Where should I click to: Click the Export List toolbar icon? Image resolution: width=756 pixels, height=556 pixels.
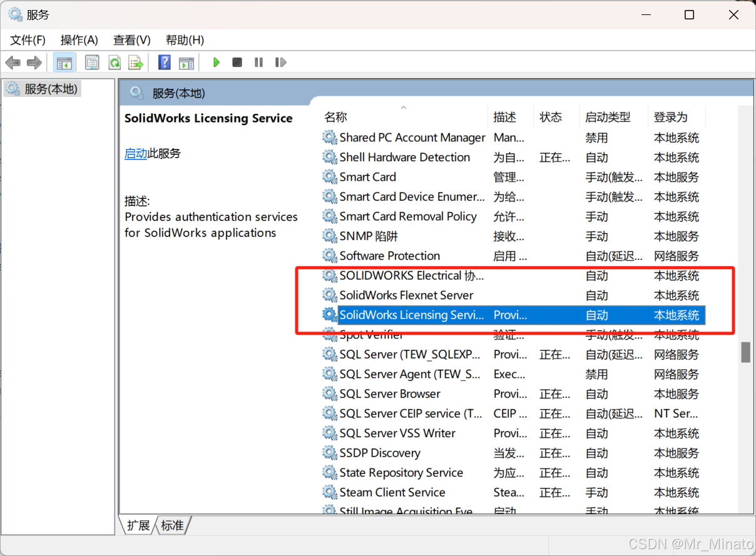136,63
